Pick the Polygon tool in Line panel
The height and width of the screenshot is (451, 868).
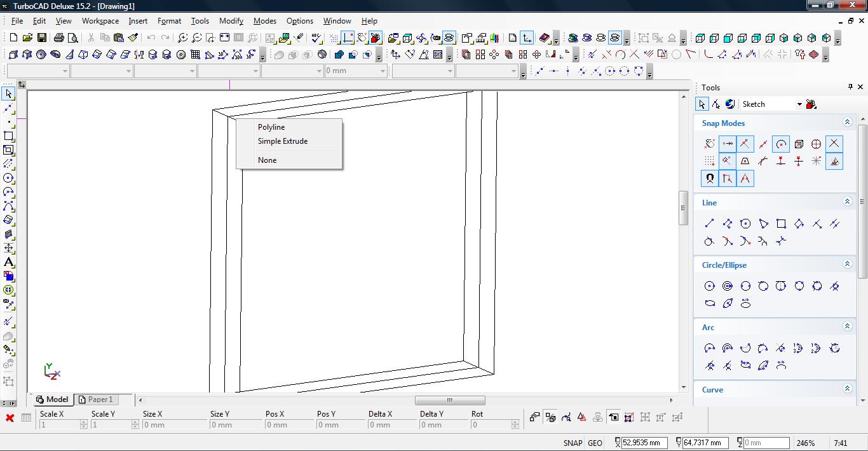[745, 223]
